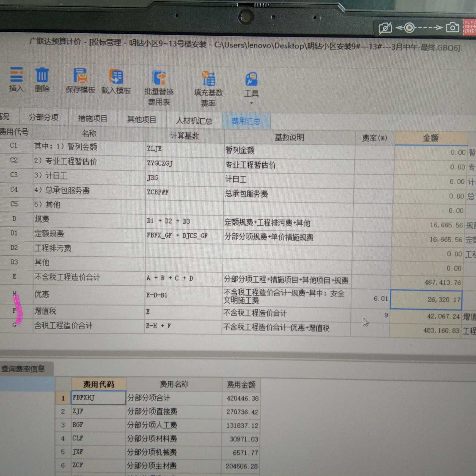Click FBFX_GF + DJCS_GF formula cell
This screenshot has height=476, width=476.
tap(184, 236)
